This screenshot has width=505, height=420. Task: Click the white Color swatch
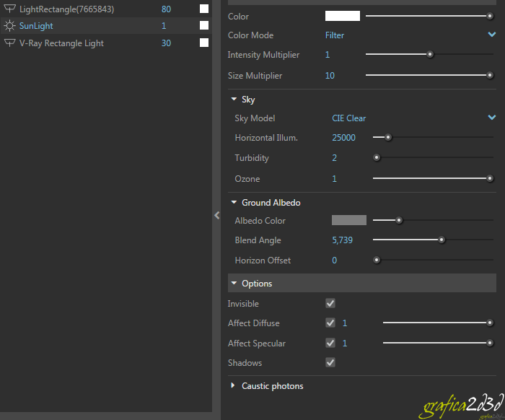[x=342, y=16]
